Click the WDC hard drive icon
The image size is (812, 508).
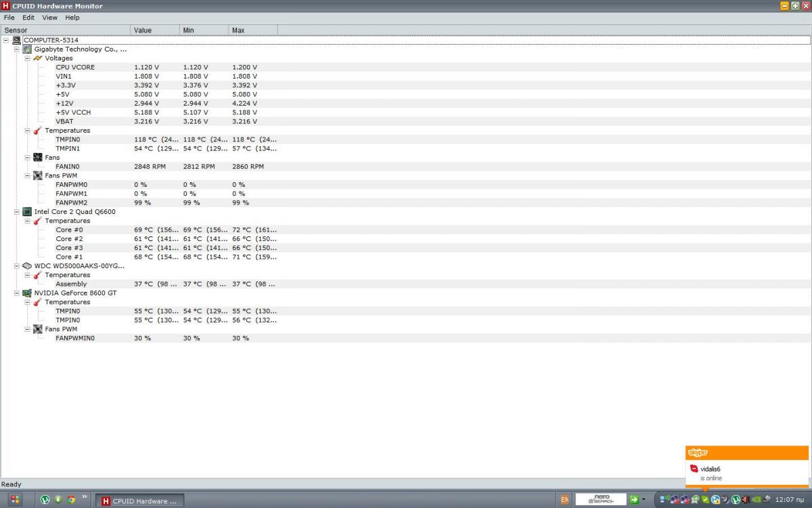[27, 266]
